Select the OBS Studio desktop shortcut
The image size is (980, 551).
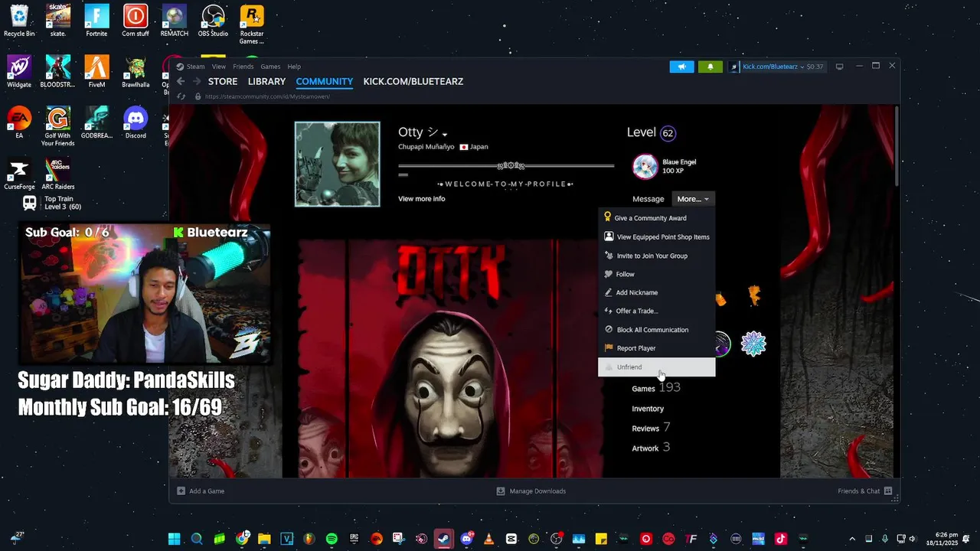(x=213, y=21)
